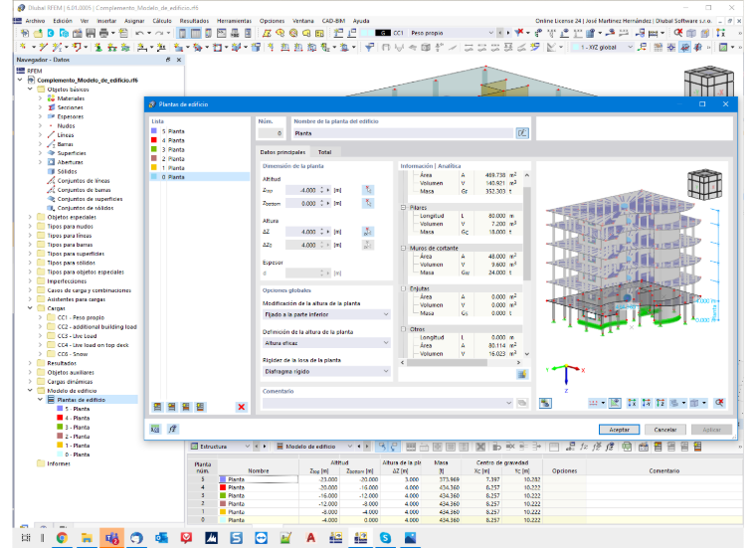Image resolution: width=756 pixels, height=548 pixels.
Task: Pick Zbottom graphically with its selection icon
Action: pos(368,204)
